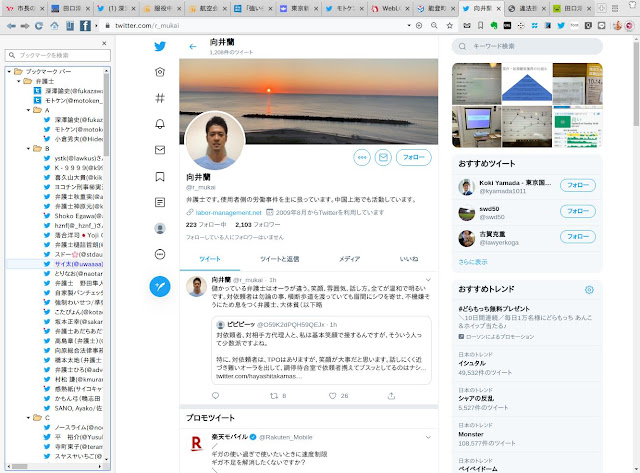Click さらに表示 under recommended accounts
This screenshot has height=473, width=640.
coord(473,262)
